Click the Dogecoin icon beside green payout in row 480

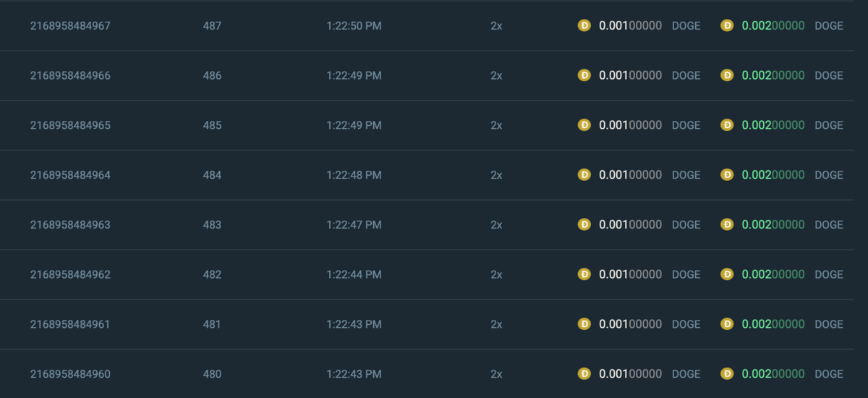point(727,373)
